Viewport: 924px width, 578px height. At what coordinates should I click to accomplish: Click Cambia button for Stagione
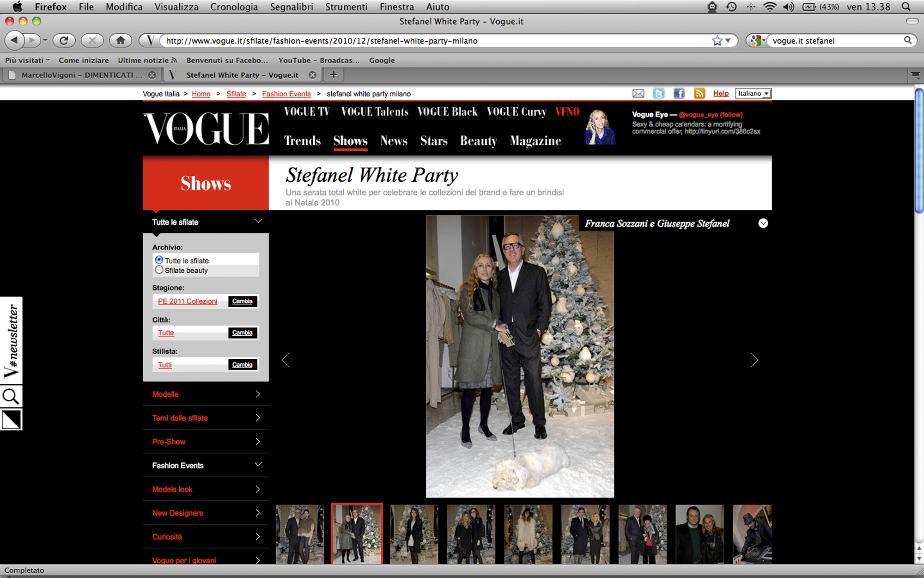coord(243,301)
